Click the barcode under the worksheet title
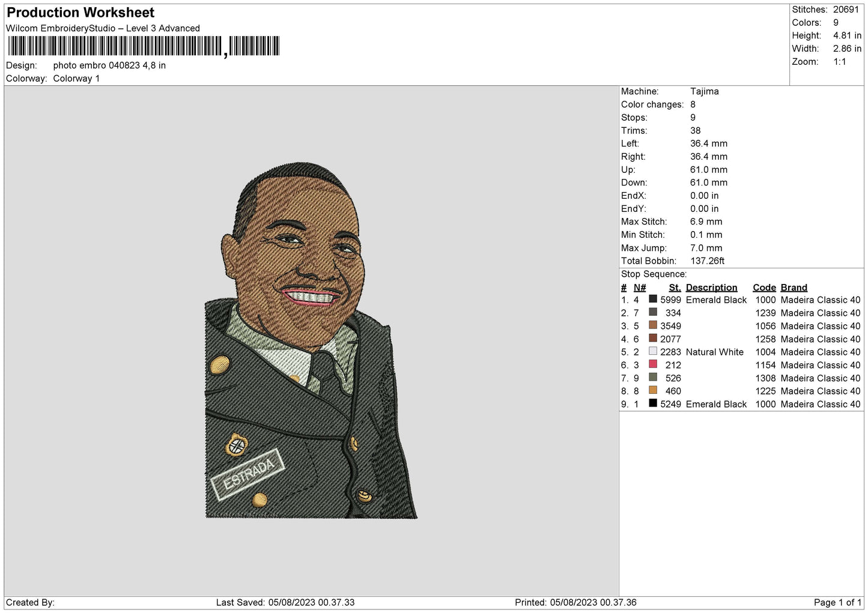 coord(144,46)
